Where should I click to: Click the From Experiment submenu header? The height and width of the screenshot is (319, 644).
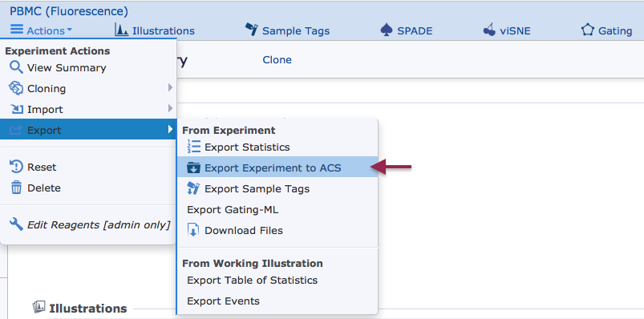(229, 130)
